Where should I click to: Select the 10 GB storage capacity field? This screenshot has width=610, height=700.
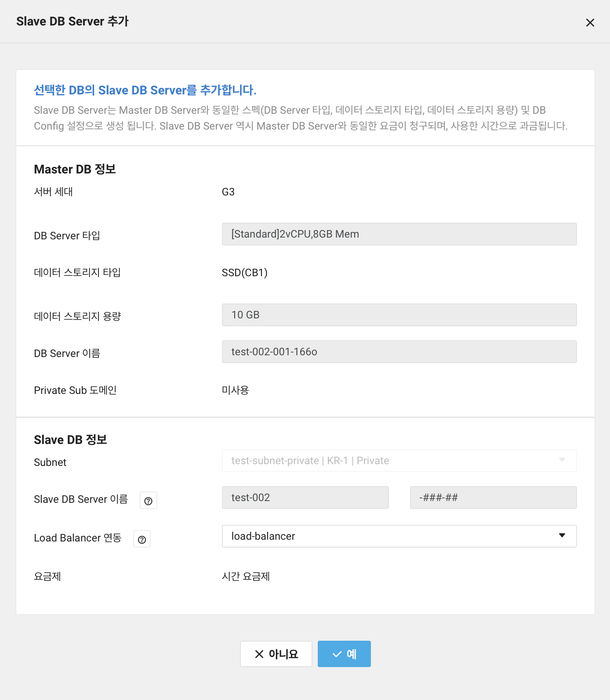(399, 315)
